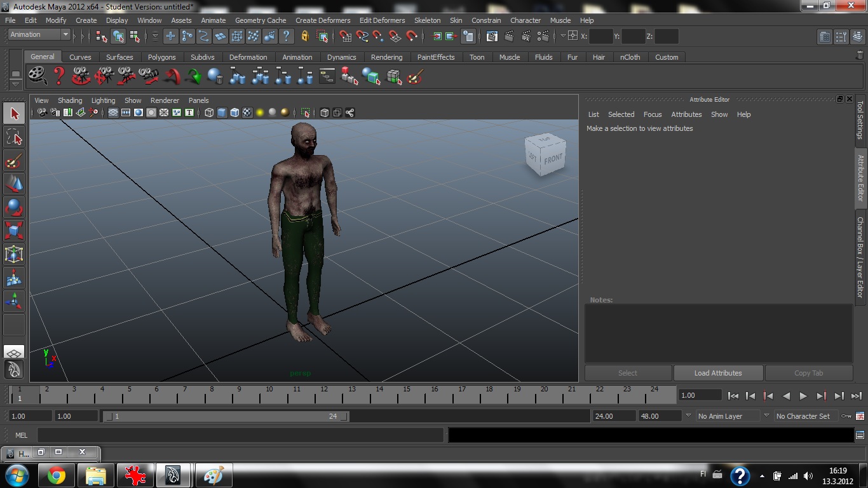Switch to the Polygons shelf tab
The width and height of the screenshot is (868, 488).
click(x=161, y=57)
